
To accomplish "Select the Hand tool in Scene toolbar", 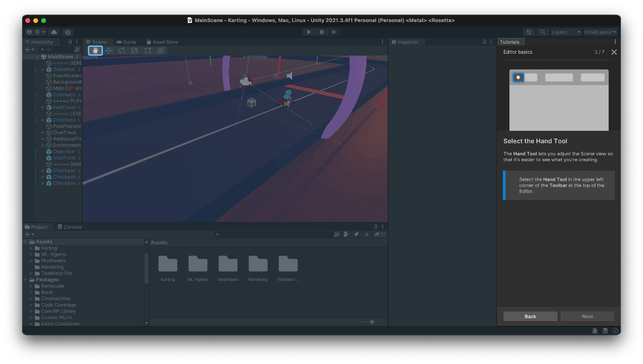I will pos(96,50).
